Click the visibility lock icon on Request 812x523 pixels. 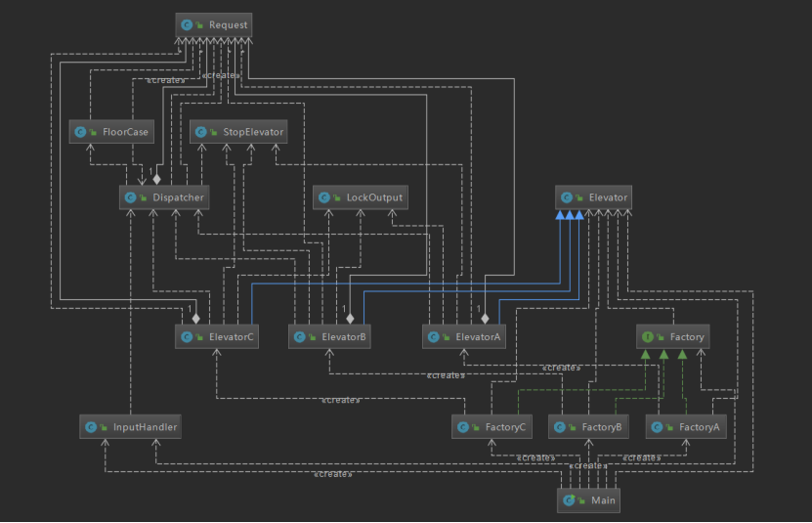tap(199, 25)
